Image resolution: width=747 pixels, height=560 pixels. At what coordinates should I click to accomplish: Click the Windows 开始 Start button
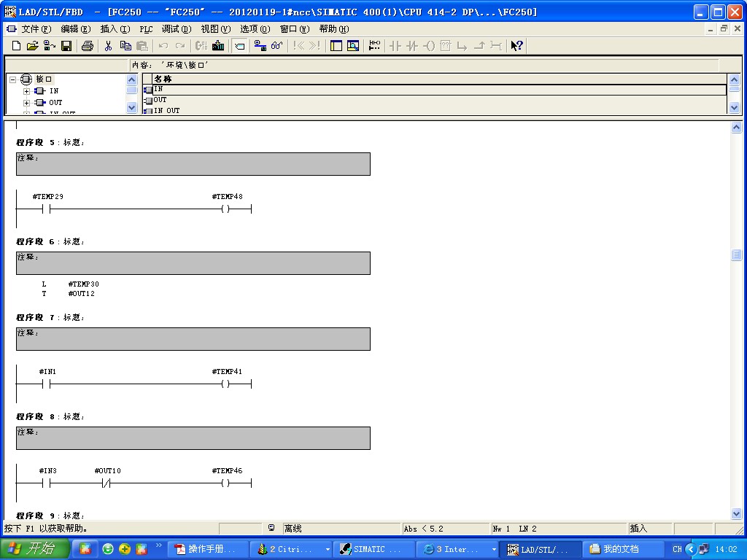35,549
